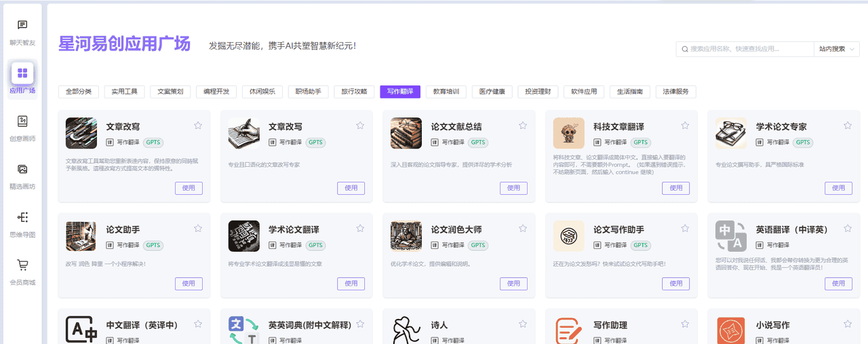Click the 学术论文专家 glasses icon
Viewport: 868px width, 344px height.
pyautogui.click(x=731, y=133)
